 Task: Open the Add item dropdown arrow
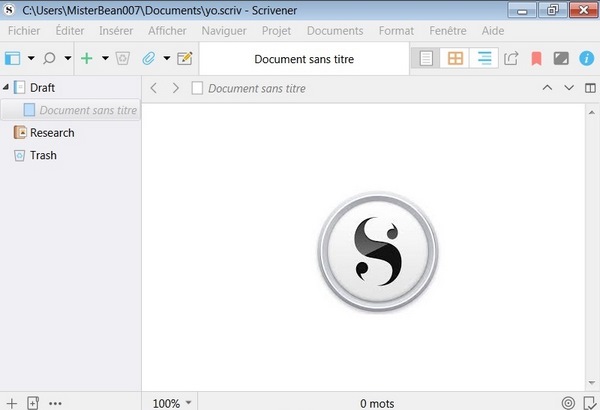coord(105,59)
